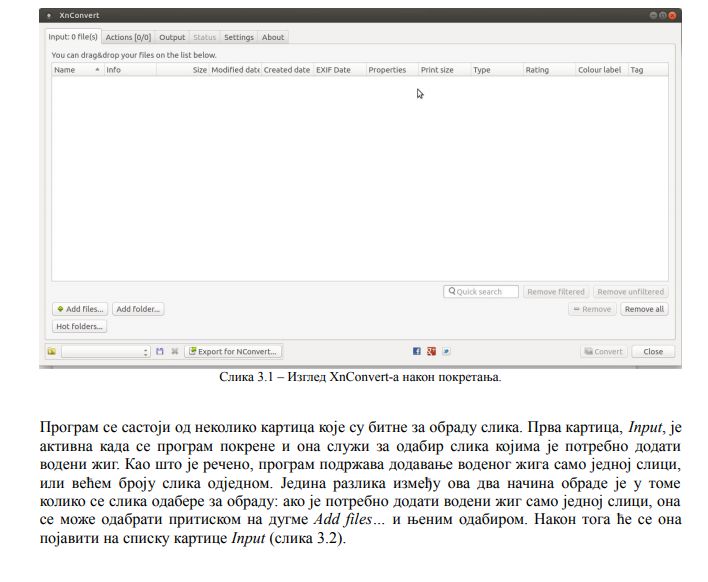708x582 pixels.
Task: Click the Add folder... button
Action: (138, 309)
